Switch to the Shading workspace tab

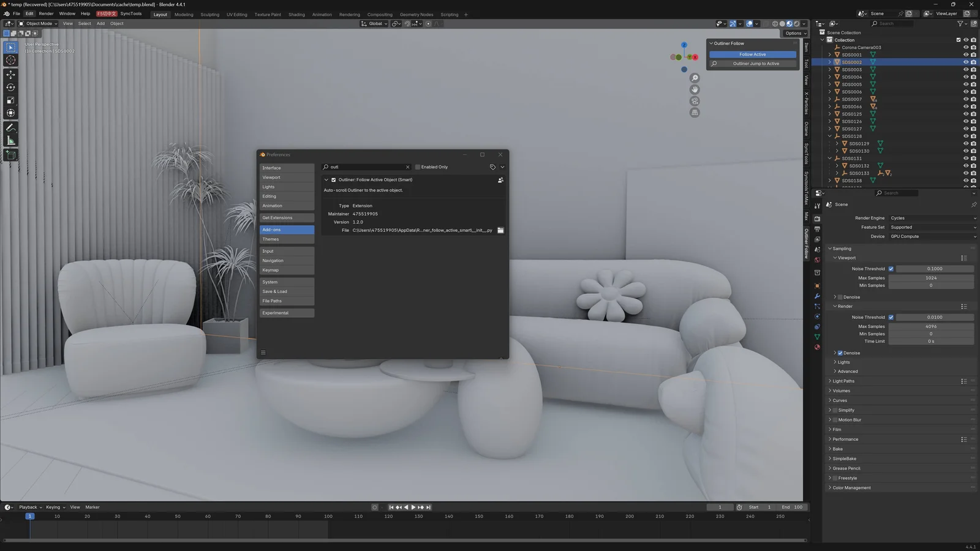tap(296, 13)
